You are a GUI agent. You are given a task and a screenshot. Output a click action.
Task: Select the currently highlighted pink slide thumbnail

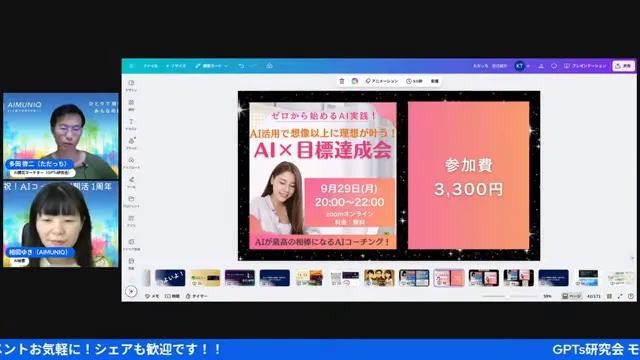(449, 278)
